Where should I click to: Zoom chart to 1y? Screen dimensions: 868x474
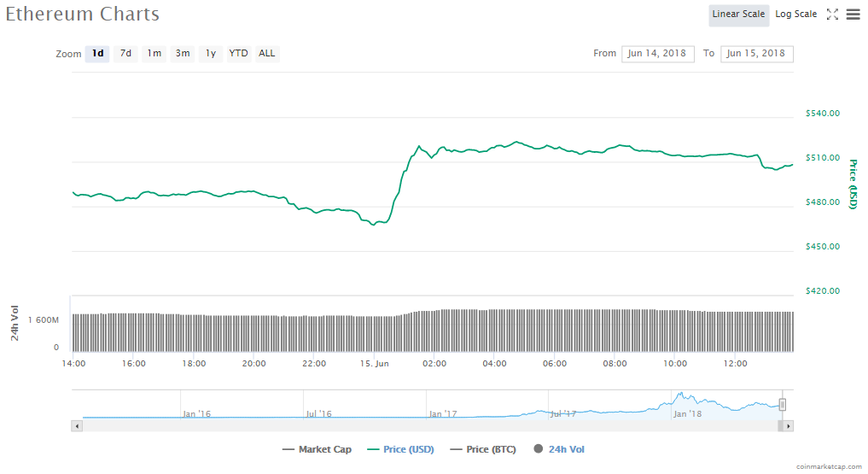point(210,54)
